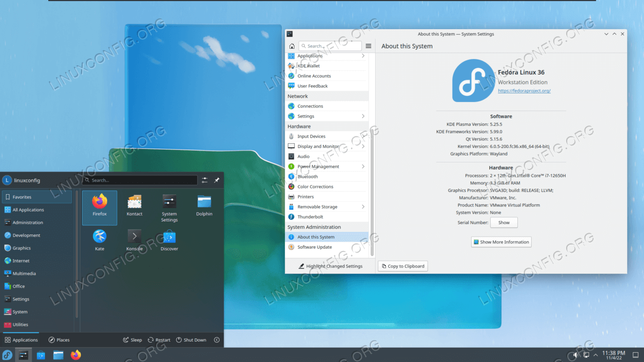Open Bluetooth settings
This screenshot has height=362, width=644.
point(327,176)
